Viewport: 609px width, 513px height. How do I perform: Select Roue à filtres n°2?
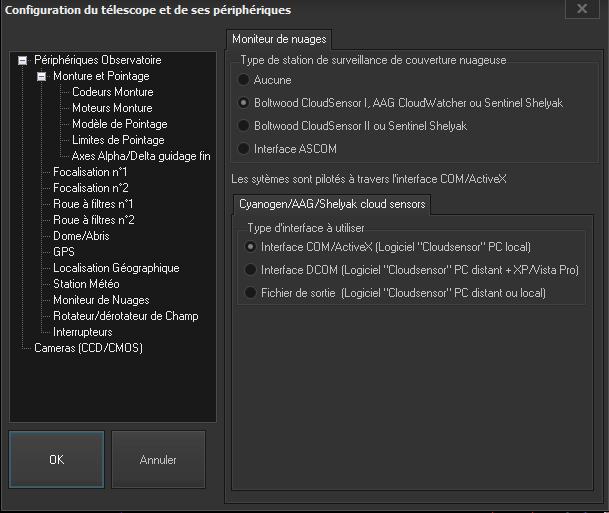(x=93, y=220)
